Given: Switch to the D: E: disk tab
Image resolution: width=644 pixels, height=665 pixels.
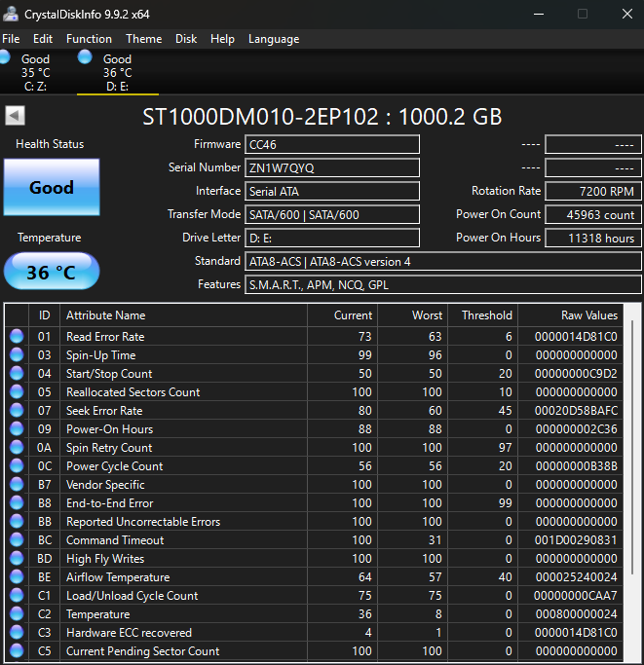Looking at the screenshot, I should (118, 72).
